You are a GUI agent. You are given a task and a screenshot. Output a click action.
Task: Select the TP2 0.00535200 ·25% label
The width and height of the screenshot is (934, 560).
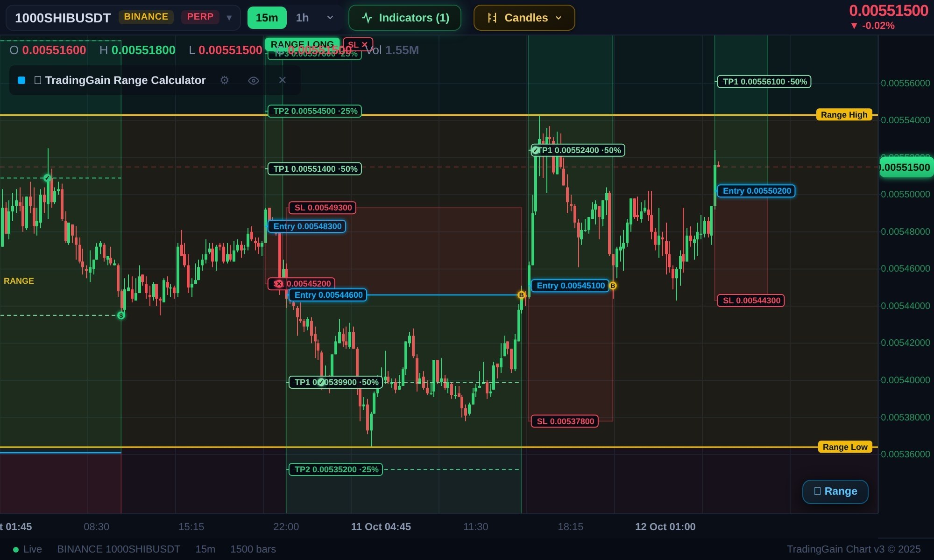point(336,469)
